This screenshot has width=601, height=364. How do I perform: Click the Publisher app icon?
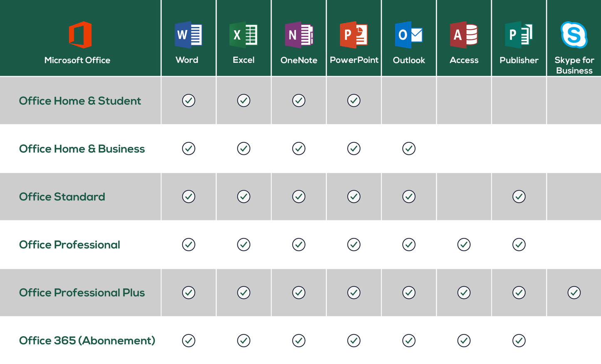coord(519,35)
